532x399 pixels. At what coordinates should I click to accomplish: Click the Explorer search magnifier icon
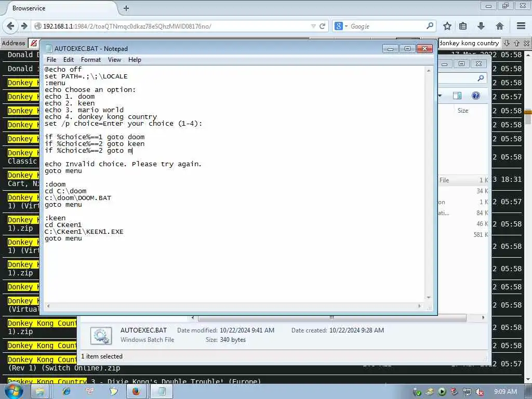pyautogui.click(x=481, y=78)
